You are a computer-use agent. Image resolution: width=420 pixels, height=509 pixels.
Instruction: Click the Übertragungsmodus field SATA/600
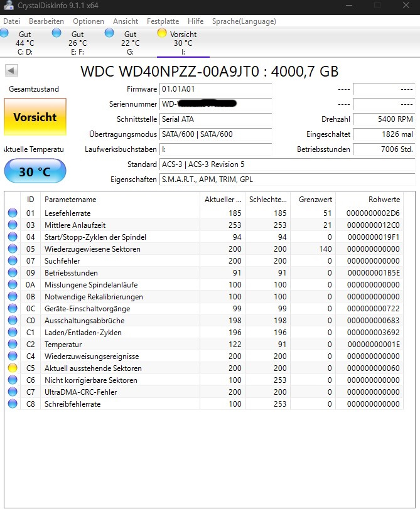(x=216, y=134)
